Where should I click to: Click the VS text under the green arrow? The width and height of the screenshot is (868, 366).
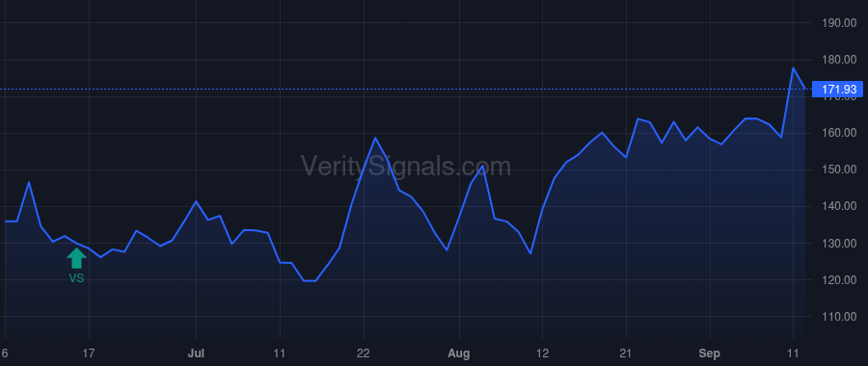(76, 278)
